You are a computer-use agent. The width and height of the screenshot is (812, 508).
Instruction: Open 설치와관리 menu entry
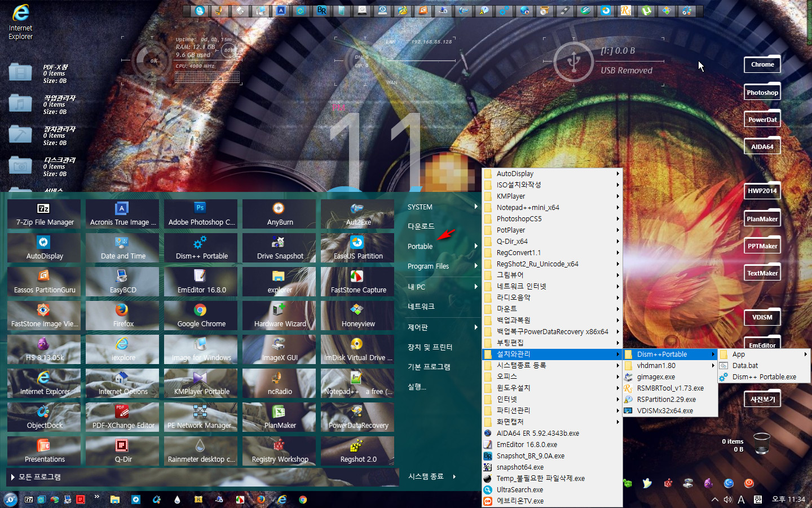tap(552, 354)
